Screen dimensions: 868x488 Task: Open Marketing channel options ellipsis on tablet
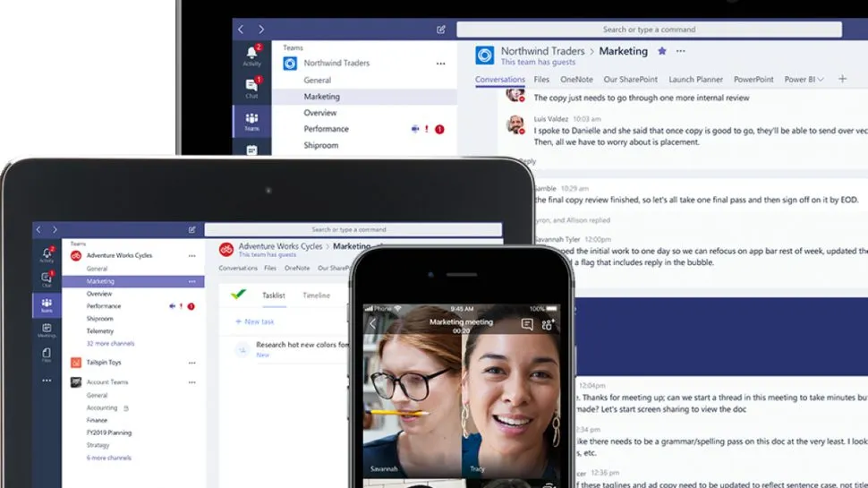(192, 281)
